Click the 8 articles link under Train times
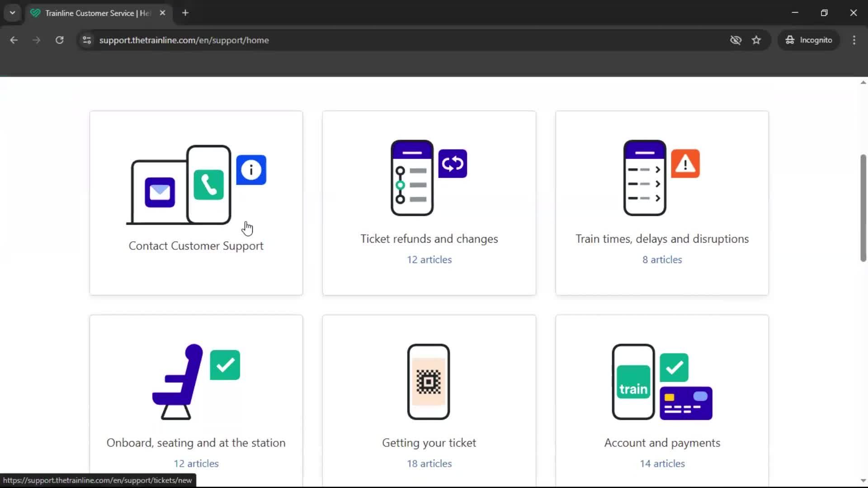Image resolution: width=868 pixels, height=488 pixels. (x=662, y=259)
